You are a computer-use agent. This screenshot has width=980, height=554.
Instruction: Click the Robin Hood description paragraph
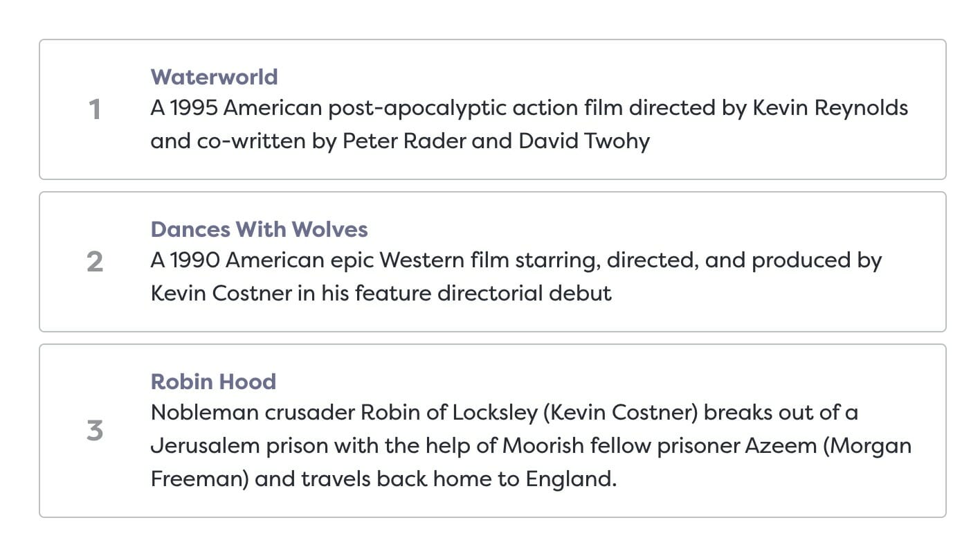pyautogui.click(x=531, y=445)
